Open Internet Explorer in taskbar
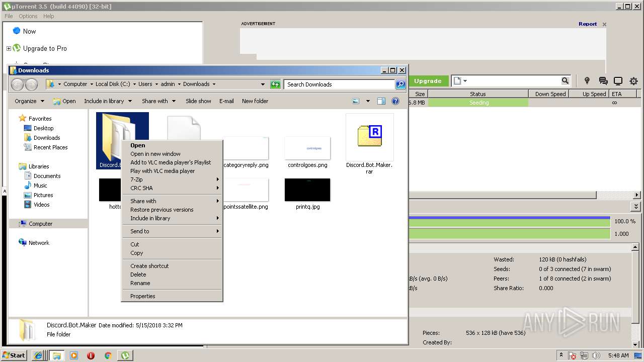 click(38, 355)
